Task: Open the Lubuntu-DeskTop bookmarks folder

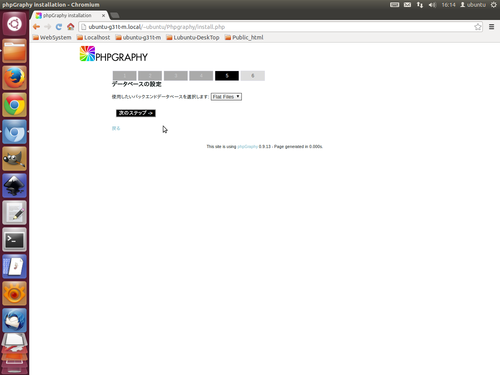Action: click(x=193, y=37)
